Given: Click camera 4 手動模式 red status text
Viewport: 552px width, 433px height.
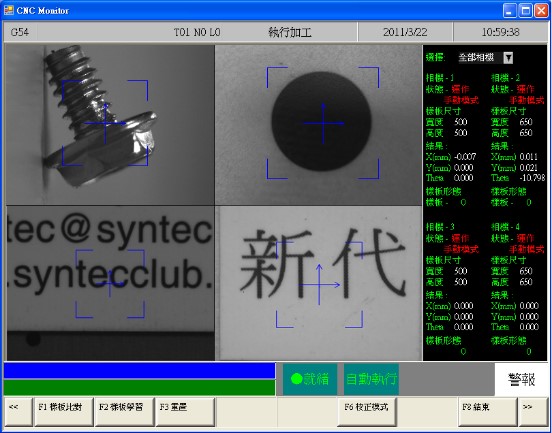Looking at the screenshot, I should point(527,249).
